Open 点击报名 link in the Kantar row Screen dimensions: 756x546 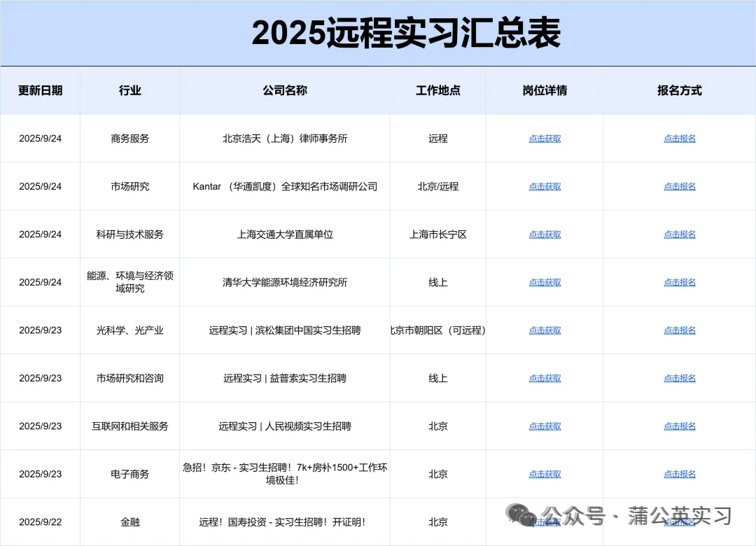click(680, 186)
